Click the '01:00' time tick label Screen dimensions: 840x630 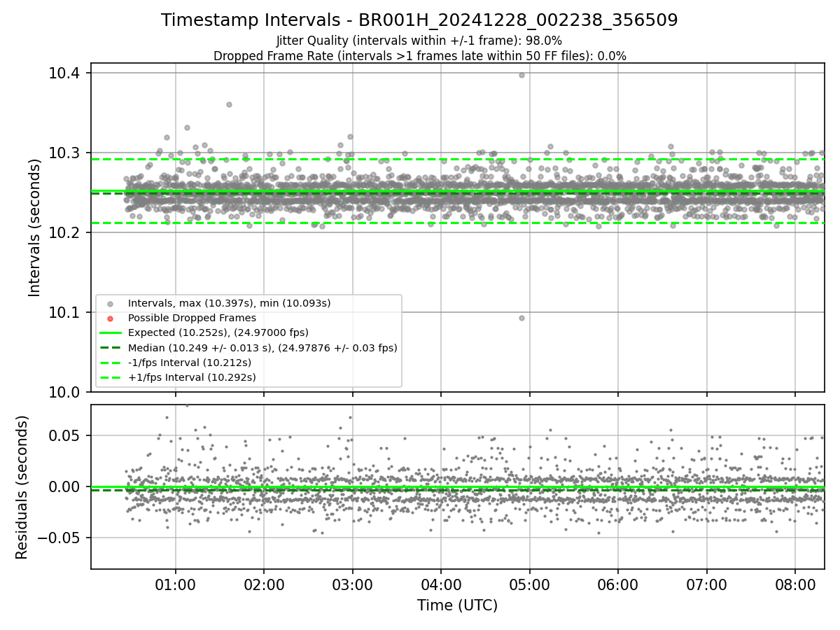click(x=175, y=584)
